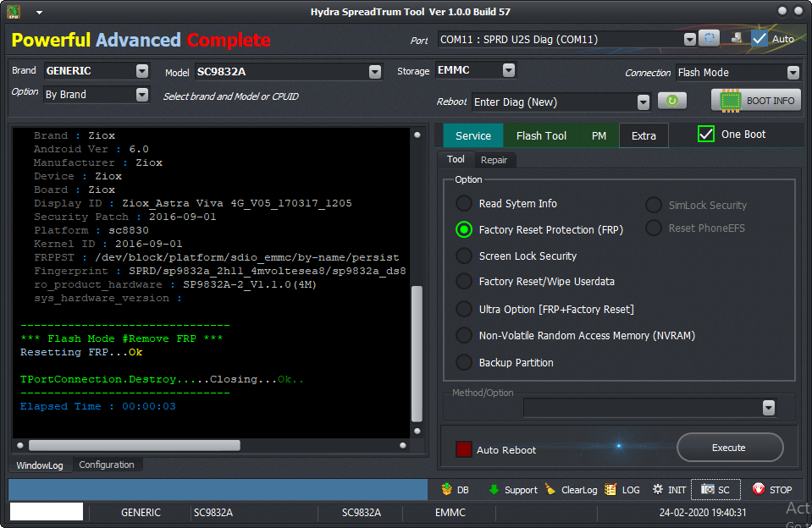
Task: Select Factory Reset Protection (FRP) option
Action: tap(463, 229)
